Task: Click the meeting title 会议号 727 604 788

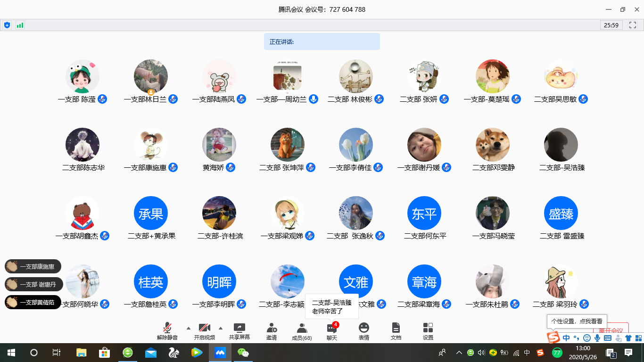Action: coord(322,9)
